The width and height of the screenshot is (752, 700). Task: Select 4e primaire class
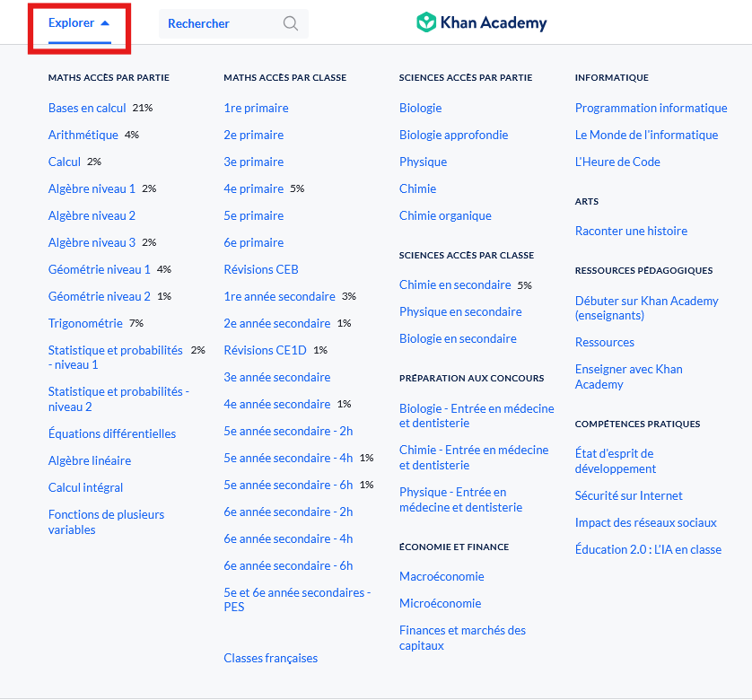pos(253,188)
